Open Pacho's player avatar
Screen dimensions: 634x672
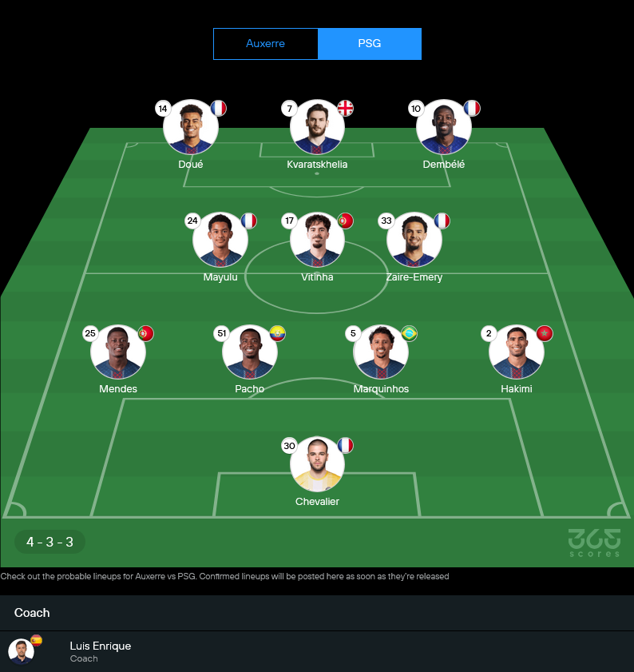tap(250, 352)
